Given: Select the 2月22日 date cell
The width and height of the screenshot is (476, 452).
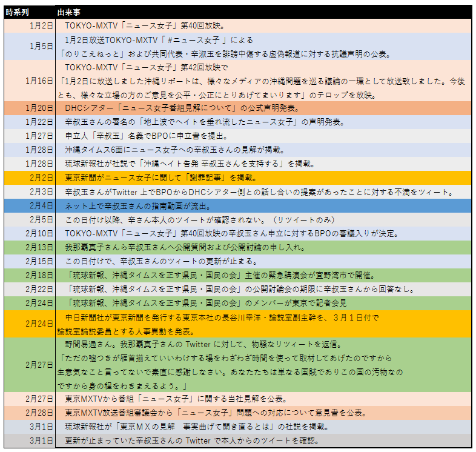Looking at the screenshot, I should pos(30,289).
